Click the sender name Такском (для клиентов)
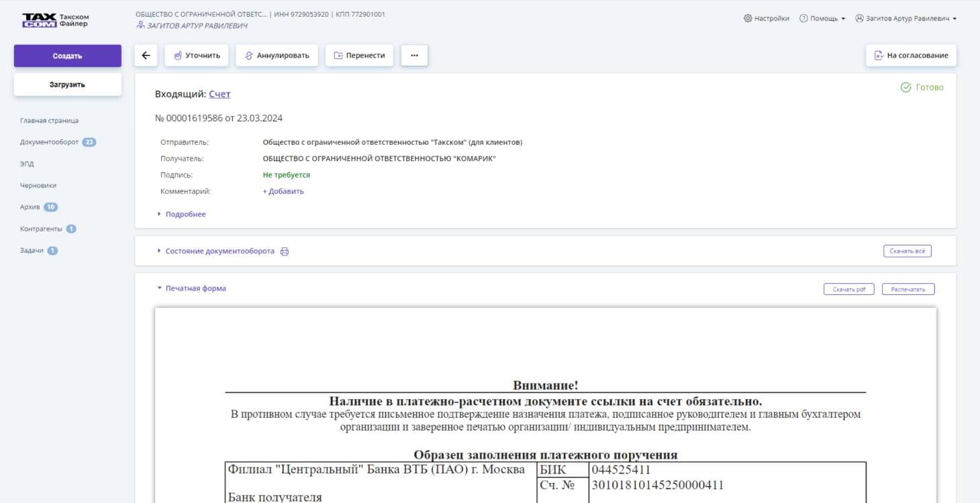The width and height of the screenshot is (980, 503). click(x=393, y=142)
